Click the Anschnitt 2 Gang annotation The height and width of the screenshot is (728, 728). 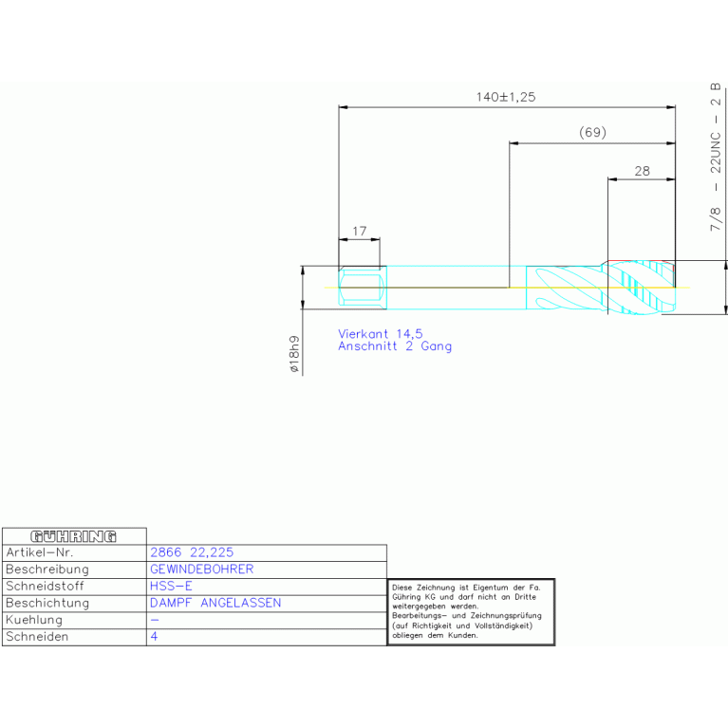(395, 346)
